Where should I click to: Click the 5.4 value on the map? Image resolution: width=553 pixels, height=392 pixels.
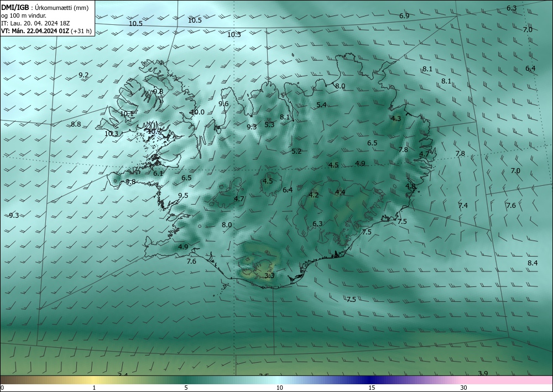click(321, 104)
